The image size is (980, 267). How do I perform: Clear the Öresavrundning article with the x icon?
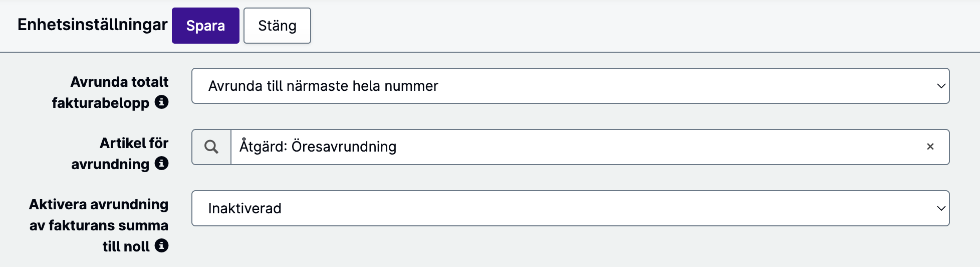point(930,147)
